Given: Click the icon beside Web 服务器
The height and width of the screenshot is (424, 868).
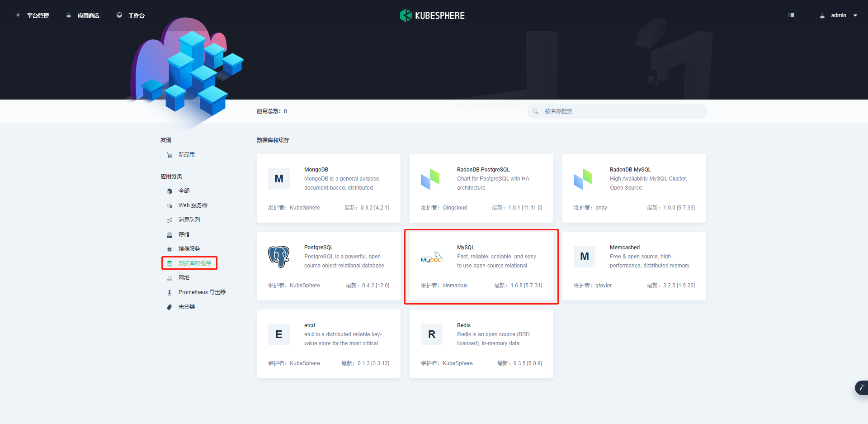Looking at the screenshot, I should click(x=170, y=205).
